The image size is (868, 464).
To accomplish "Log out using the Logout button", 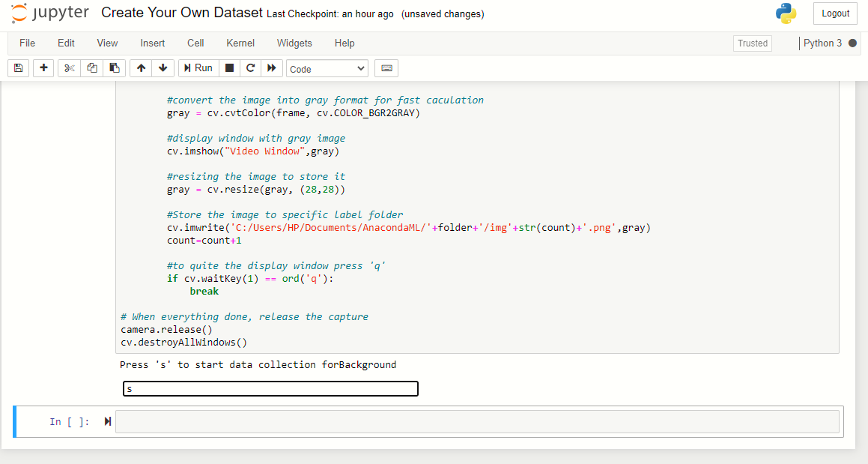I will point(835,13).
